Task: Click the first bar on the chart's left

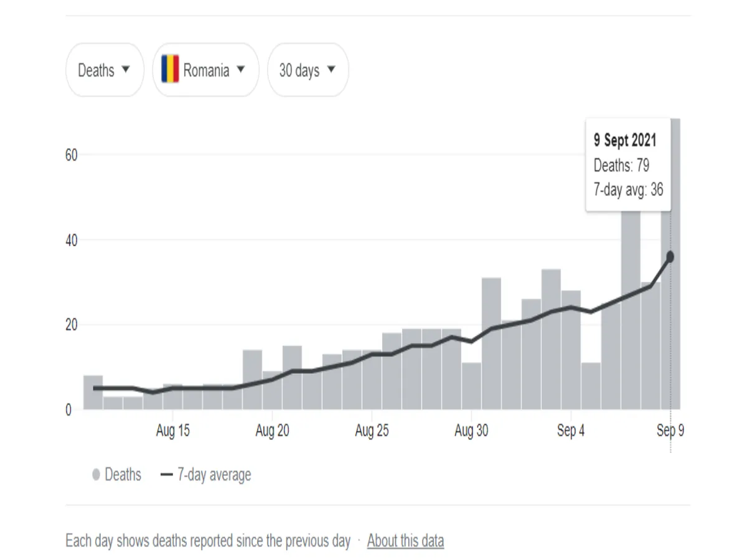Action: pyautogui.click(x=93, y=393)
